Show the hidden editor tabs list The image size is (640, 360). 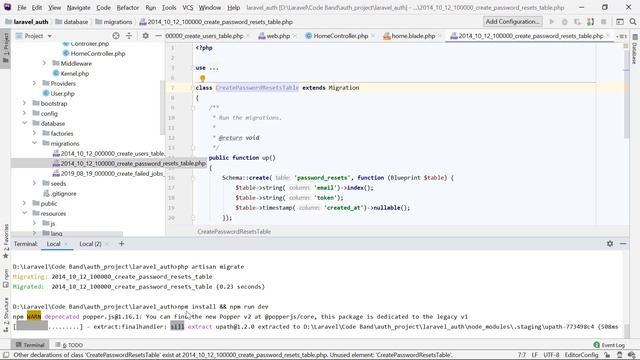click(621, 36)
